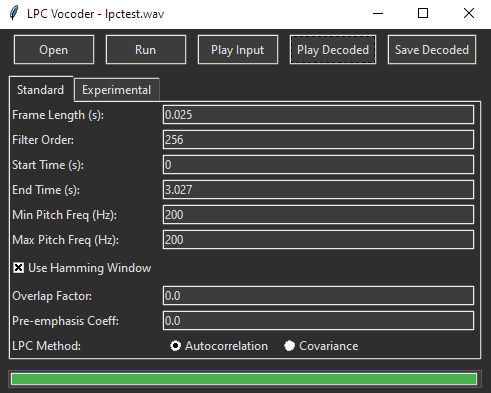Click the 'Overlap Factor:' label
Screen dimensions: 491x393
tap(52, 296)
